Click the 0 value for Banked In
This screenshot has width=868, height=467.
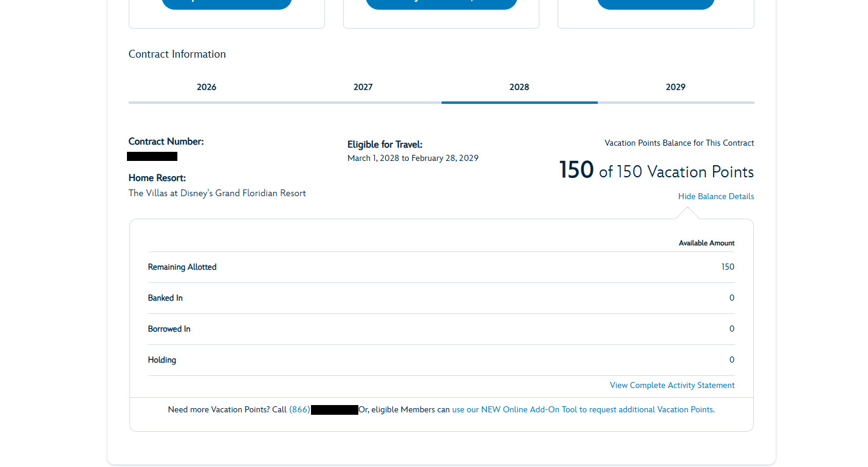[x=732, y=298]
